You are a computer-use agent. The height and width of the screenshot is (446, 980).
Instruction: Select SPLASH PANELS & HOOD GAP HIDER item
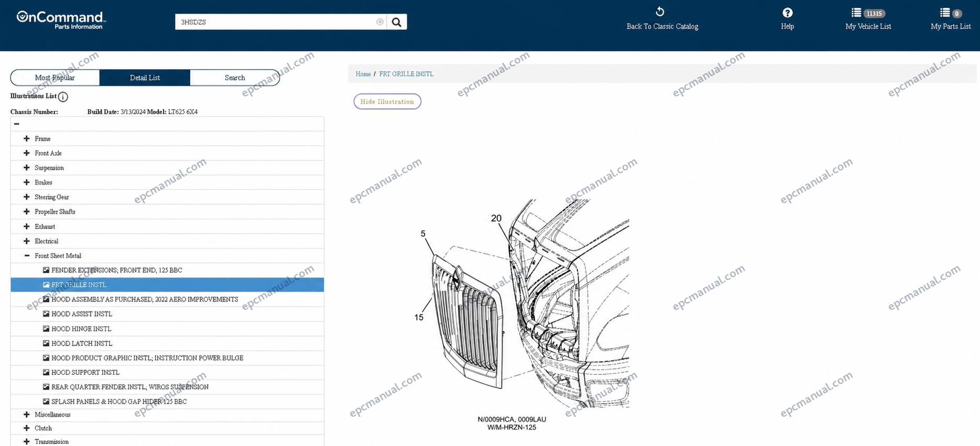click(119, 402)
